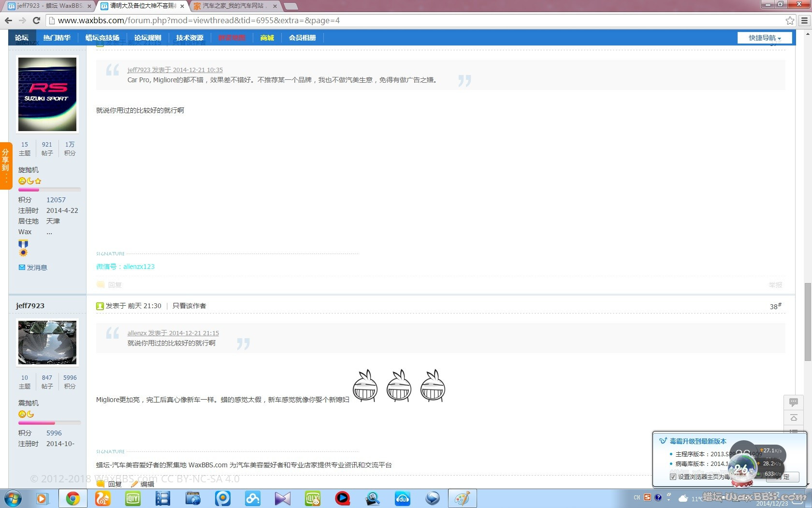The width and height of the screenshot is (812, 508).
Task: Click 发消息 to message allenzx
Action: (37, 268)
